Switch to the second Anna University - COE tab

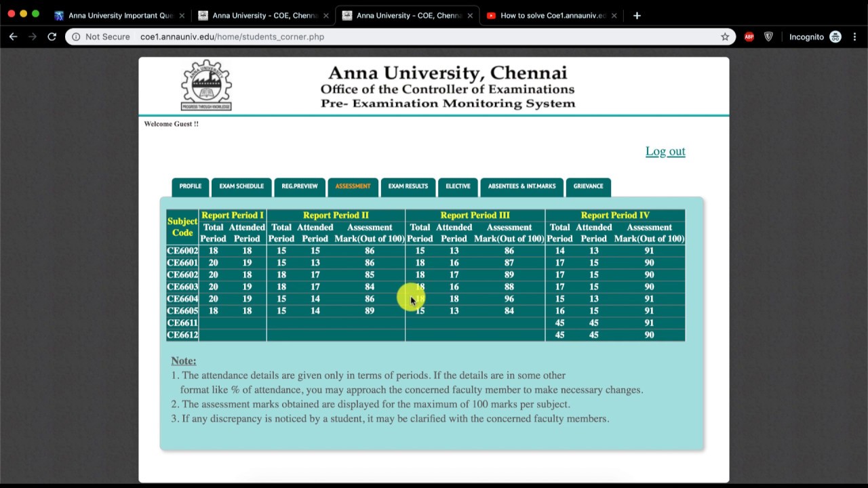tap(408, 15)
